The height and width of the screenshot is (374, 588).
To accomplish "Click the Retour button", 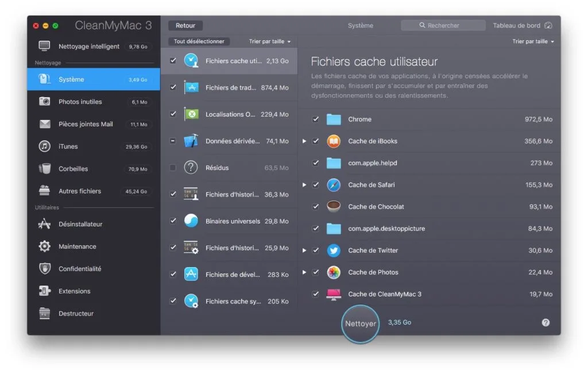I will tap(185, 25).
